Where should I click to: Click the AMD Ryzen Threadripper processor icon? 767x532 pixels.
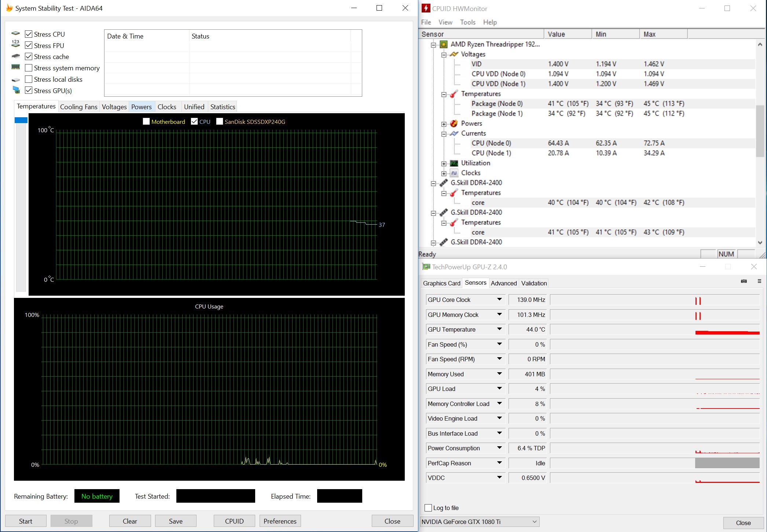(x=444, y=44)
